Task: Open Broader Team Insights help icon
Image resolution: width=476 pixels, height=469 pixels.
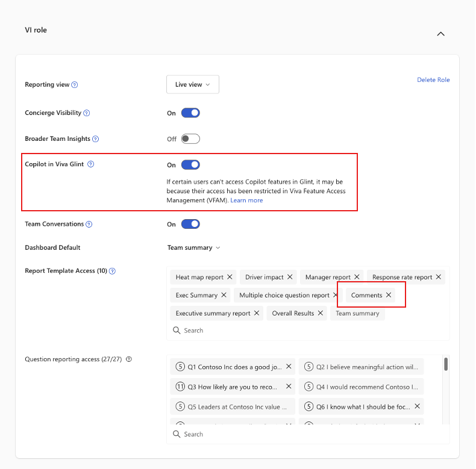Action: 95,138
